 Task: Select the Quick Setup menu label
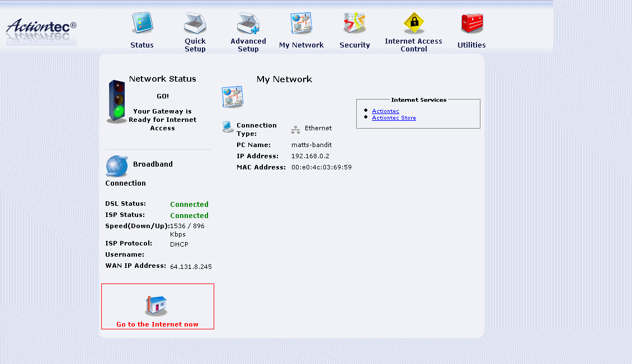pyautogui.click(x=195, y=45)
